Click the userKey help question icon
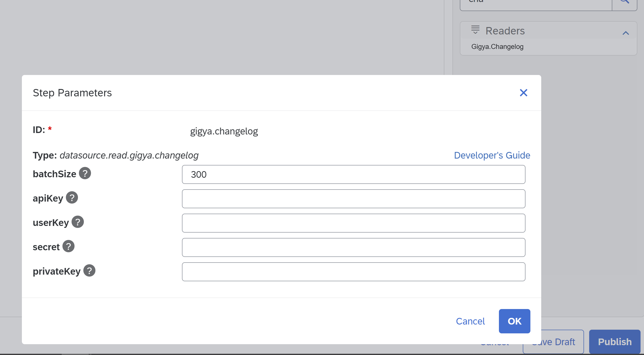The width and height of the screenshot is (644, 355). (78, 222)
